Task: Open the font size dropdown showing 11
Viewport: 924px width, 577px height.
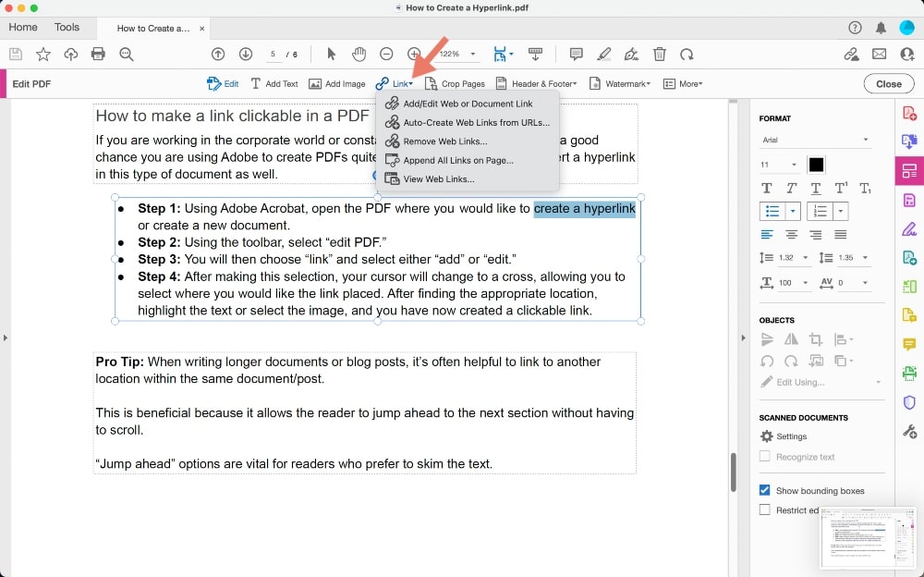Action: point(777,164)
